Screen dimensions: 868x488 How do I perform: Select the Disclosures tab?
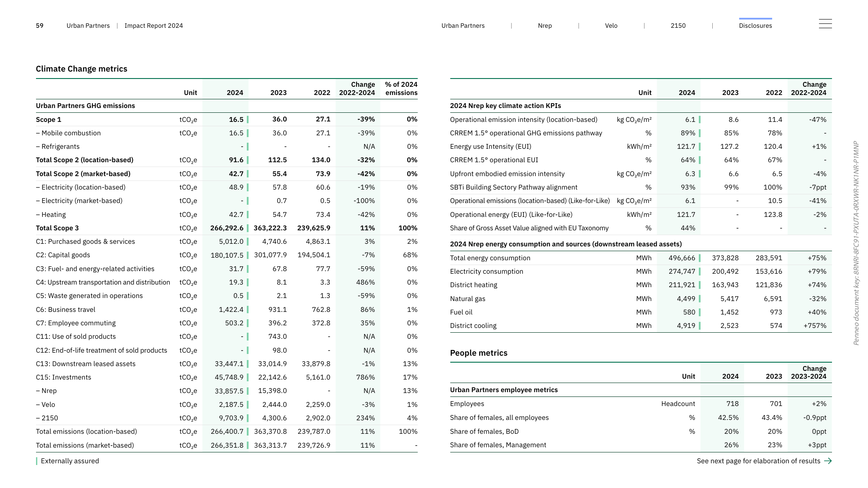tap(755, 26)
